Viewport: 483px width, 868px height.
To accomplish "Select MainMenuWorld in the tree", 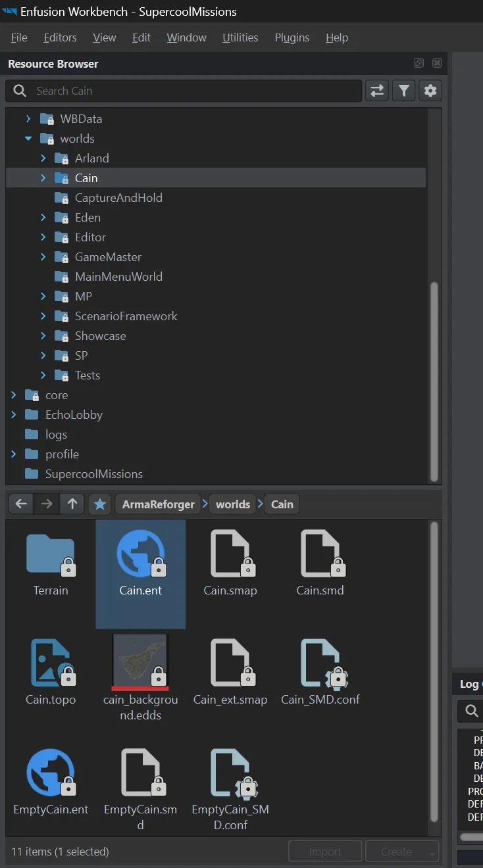I will (118, 277).
